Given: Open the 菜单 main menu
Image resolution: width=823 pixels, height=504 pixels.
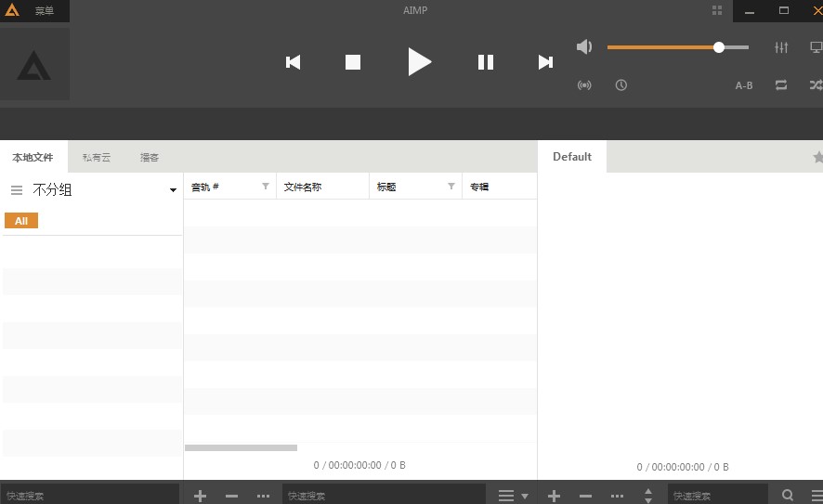Looking at the screenshot, I should 44,11.
